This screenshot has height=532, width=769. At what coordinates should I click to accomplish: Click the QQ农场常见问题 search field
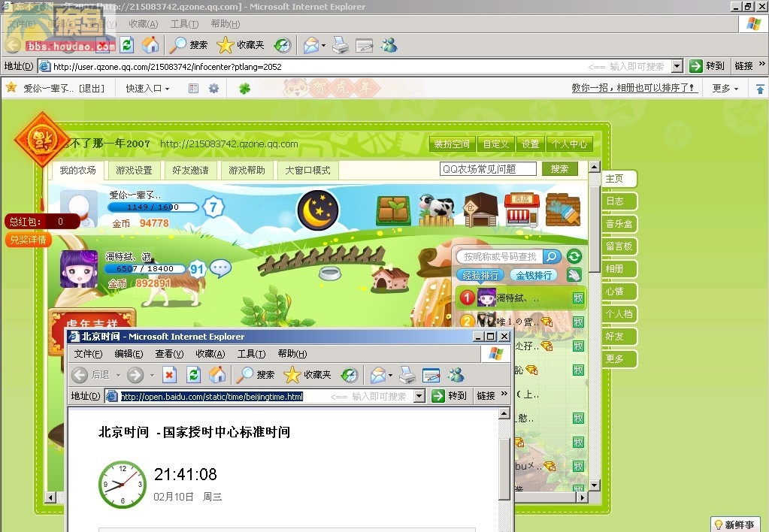click(488, 169)
